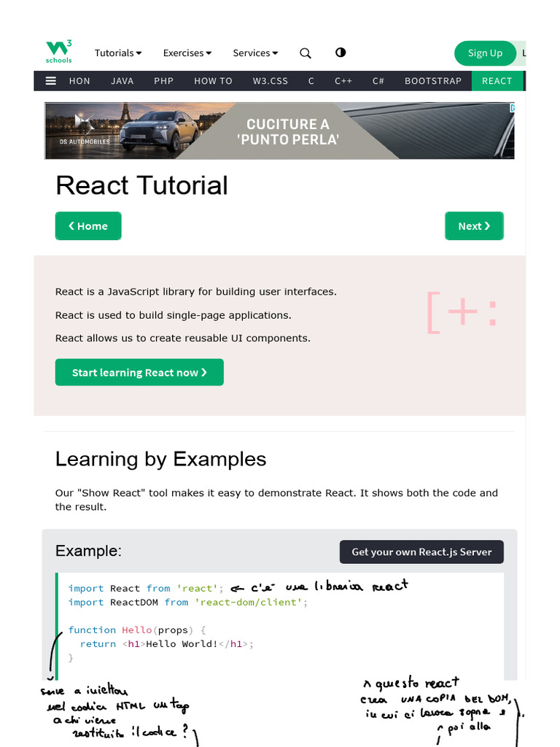
Task: Select the C# tab in navbar
Action: click(378, 81)
